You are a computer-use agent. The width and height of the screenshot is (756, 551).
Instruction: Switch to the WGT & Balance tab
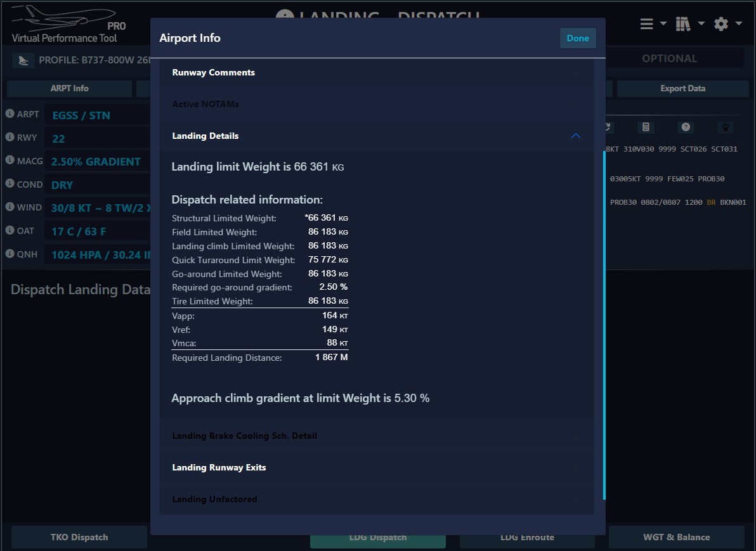[x=676, y=537]
